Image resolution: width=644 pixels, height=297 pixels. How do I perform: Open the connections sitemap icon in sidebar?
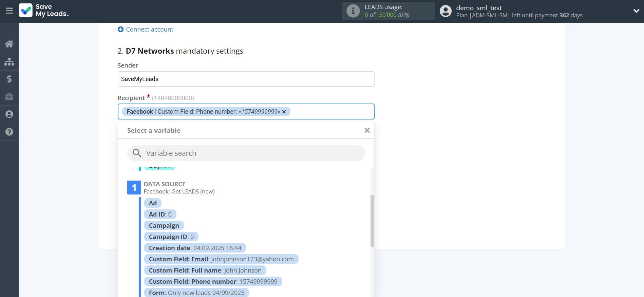pyautogui.click(x=9, y=61)
